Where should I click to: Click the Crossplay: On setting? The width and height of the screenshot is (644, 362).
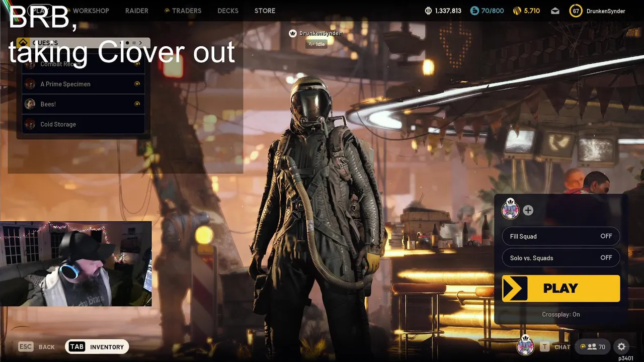[x=561, y=314]
